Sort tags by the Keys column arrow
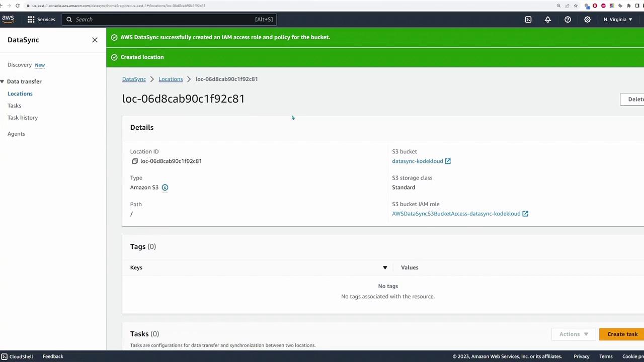 pyautogui.click(x=385, y=267)
